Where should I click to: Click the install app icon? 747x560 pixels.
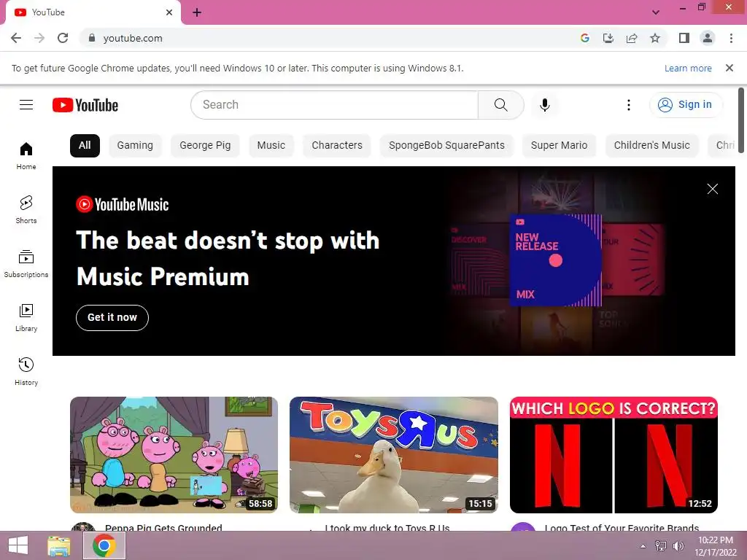pyautogui.click(x=608, y=38)
